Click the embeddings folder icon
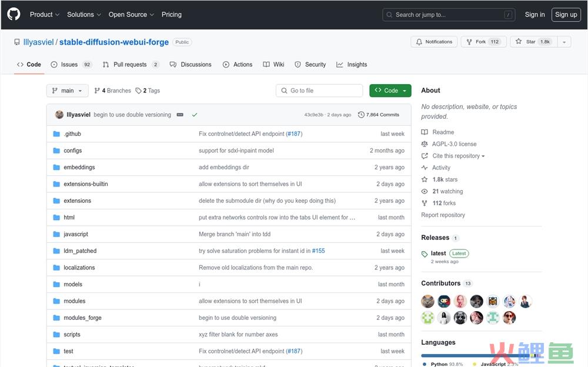Viewport: 588px width, 367px height. point(56,168)
